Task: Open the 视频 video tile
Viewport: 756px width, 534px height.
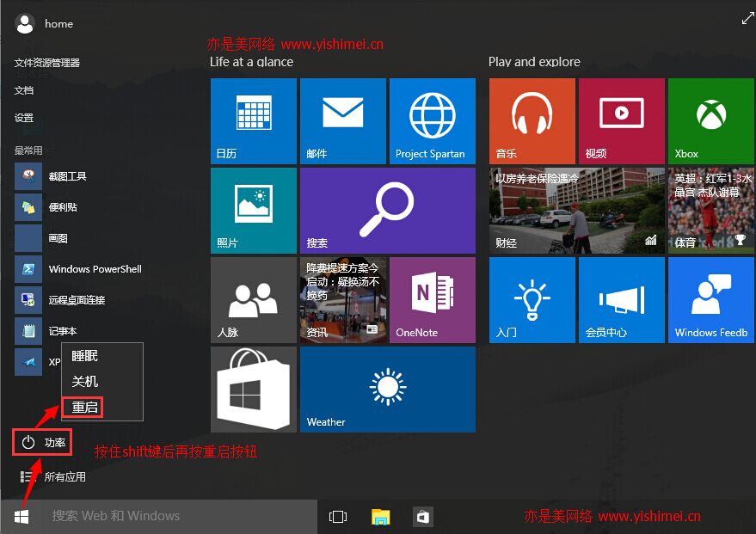Action: [622, 121]
